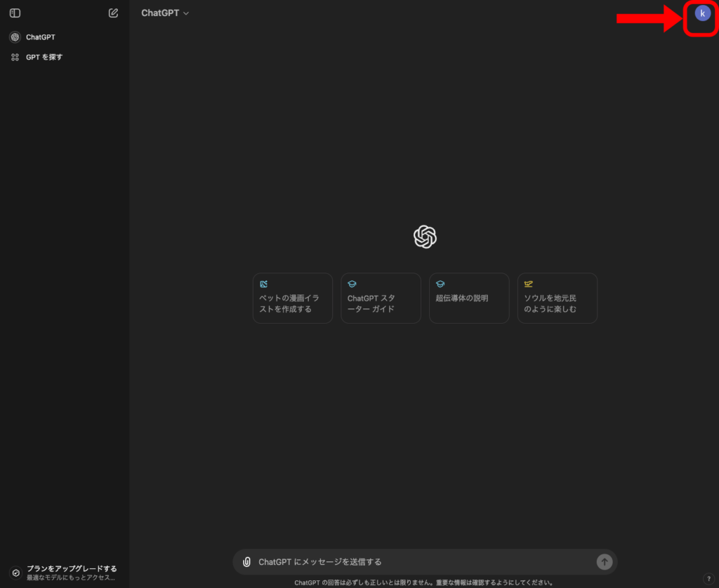
Task: Expand the ChatGPT model selector at top
Action: (164, 13)
